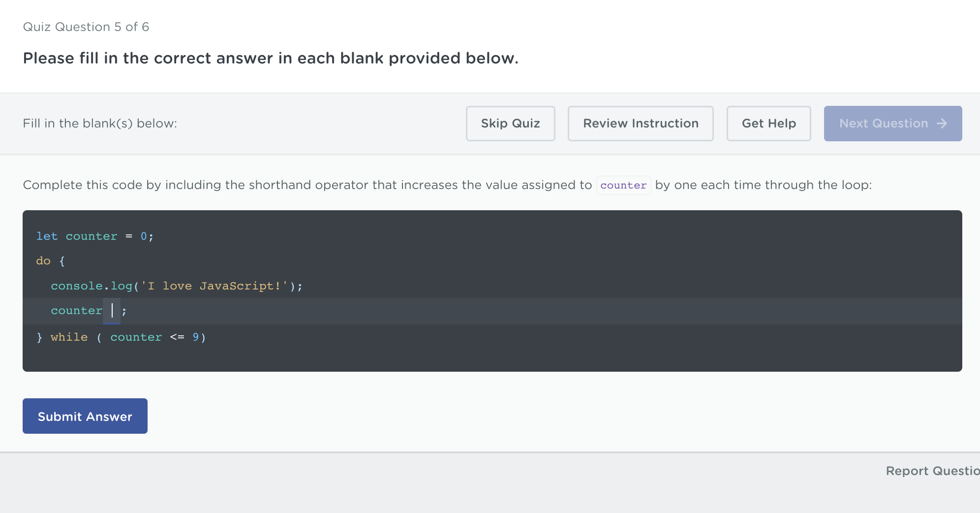Focus the blank input after counter
Screen dimensions: 980x513
[112, 311]
